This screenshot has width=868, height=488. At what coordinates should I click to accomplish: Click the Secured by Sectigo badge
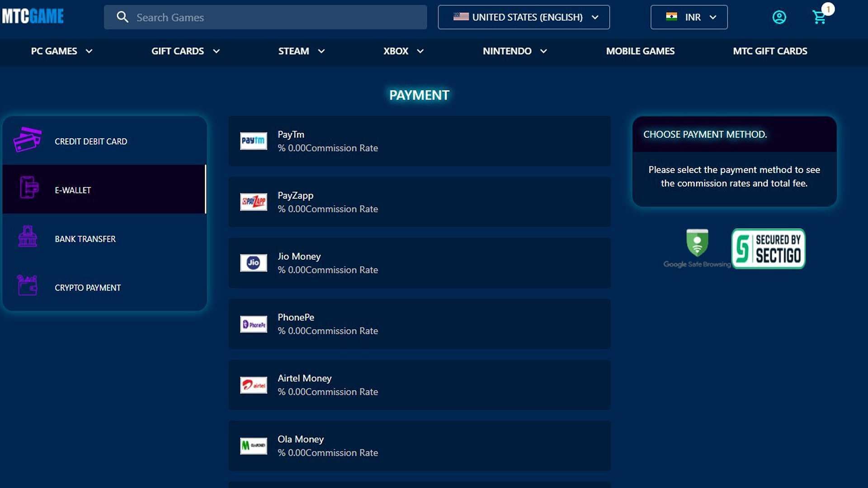coord(769,249)
